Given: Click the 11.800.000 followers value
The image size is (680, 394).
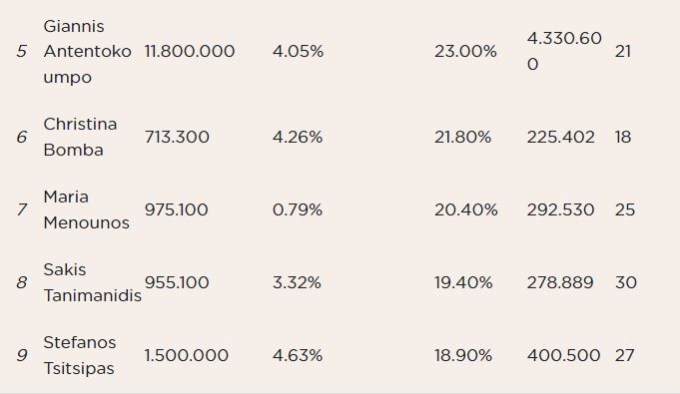Looking at the screenshot, I should pyautogui.click(x=190, y=52).
